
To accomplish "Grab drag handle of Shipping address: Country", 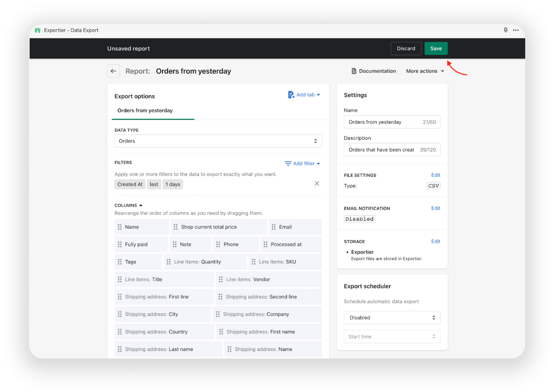I will click(x=120, y=332).
